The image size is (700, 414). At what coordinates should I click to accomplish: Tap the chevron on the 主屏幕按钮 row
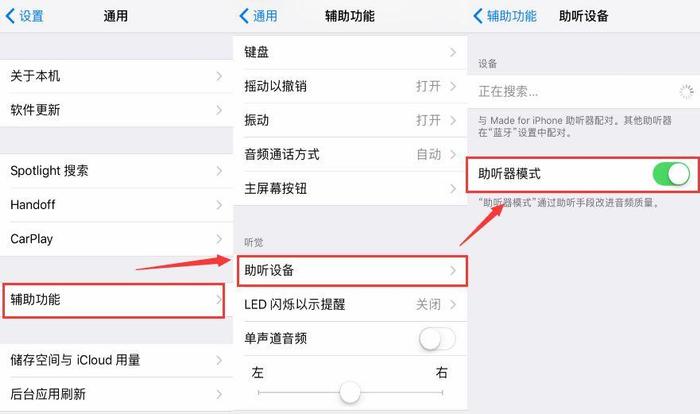pyautogui.click(x=453, y=189)
